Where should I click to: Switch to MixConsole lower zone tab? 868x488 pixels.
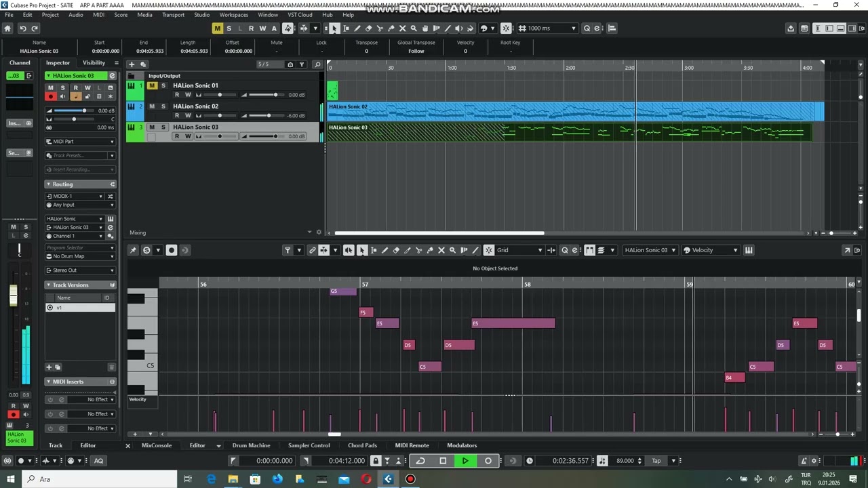click(157, 445)
